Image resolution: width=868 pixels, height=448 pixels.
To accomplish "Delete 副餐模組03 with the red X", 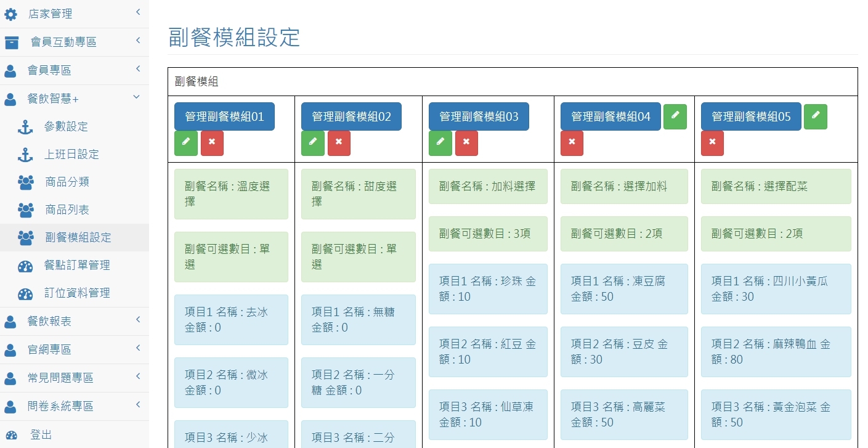I will pos(466,143).
